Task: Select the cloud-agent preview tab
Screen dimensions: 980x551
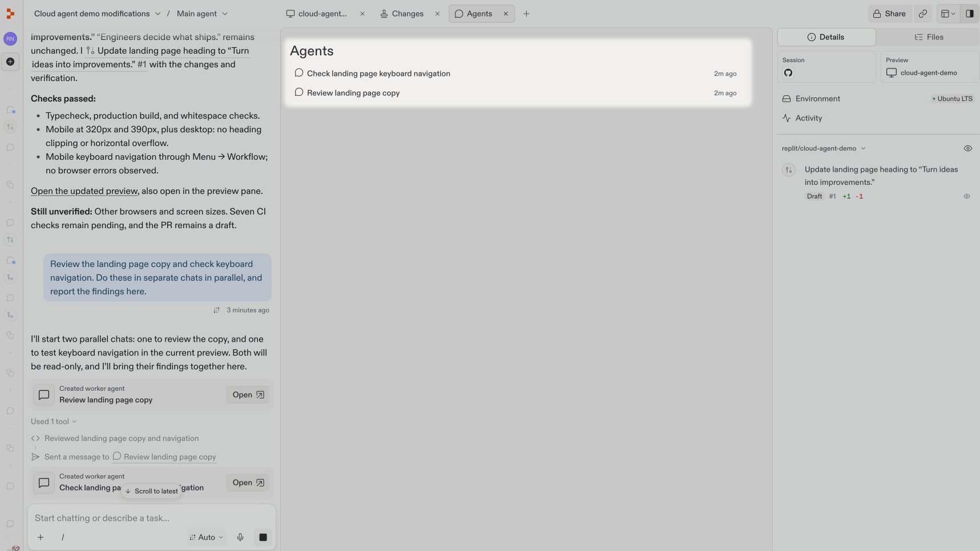Action: 317,14
